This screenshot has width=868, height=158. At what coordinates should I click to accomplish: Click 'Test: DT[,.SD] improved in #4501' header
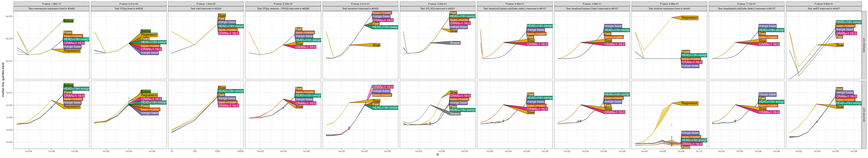[437, 9]
